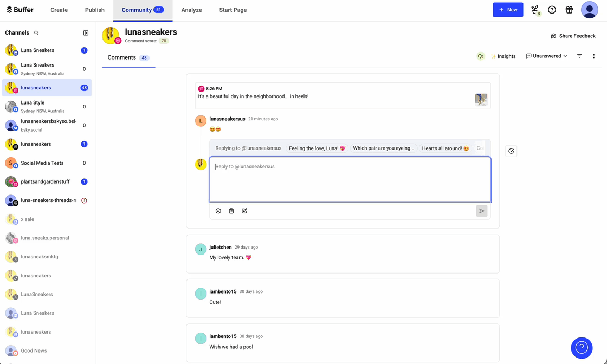607x364 pixels.
Task: Click the green refresh comments icon
Action: pos(480,56)
